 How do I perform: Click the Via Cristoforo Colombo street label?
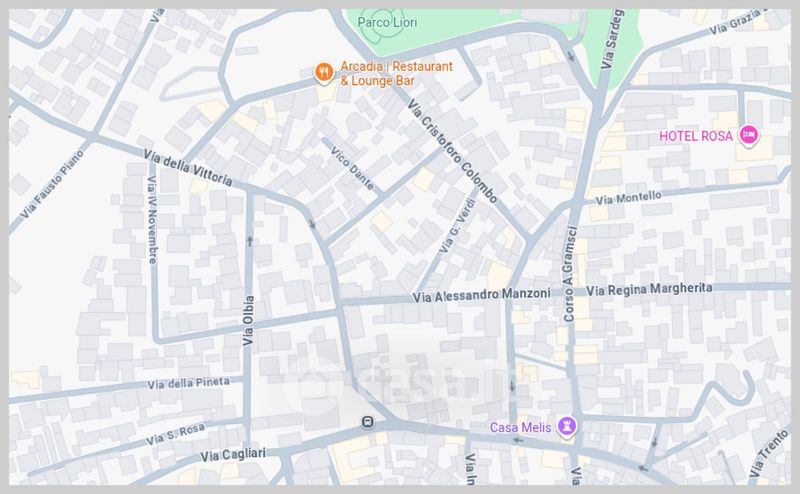(452, 151)
